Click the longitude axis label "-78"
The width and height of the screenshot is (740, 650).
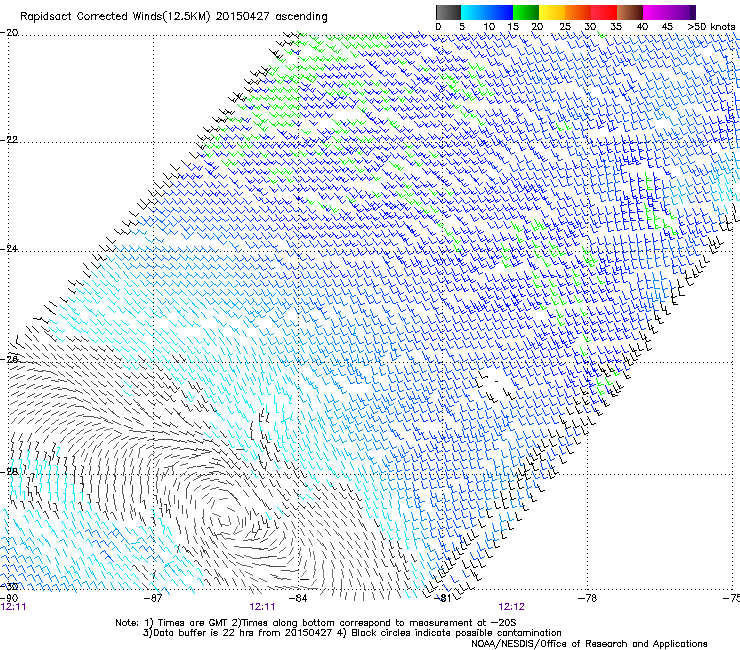(x=588, y=598)
